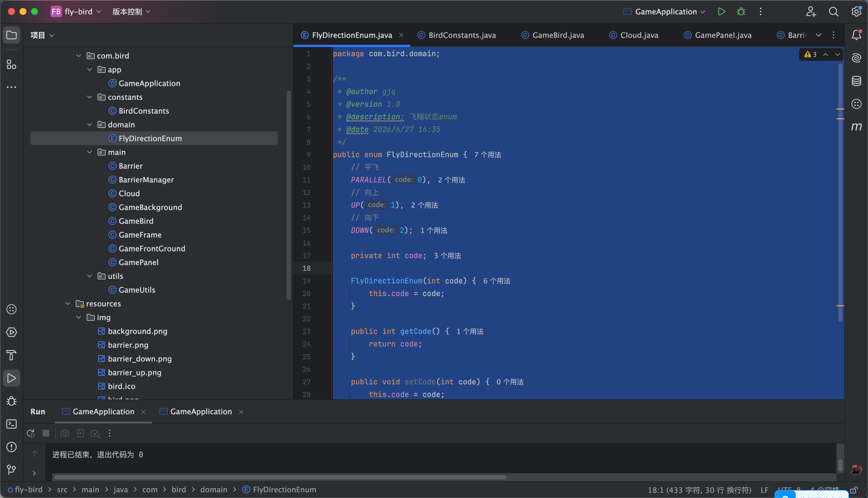Switch to BirdConstants.java tab

coord(457,35)
